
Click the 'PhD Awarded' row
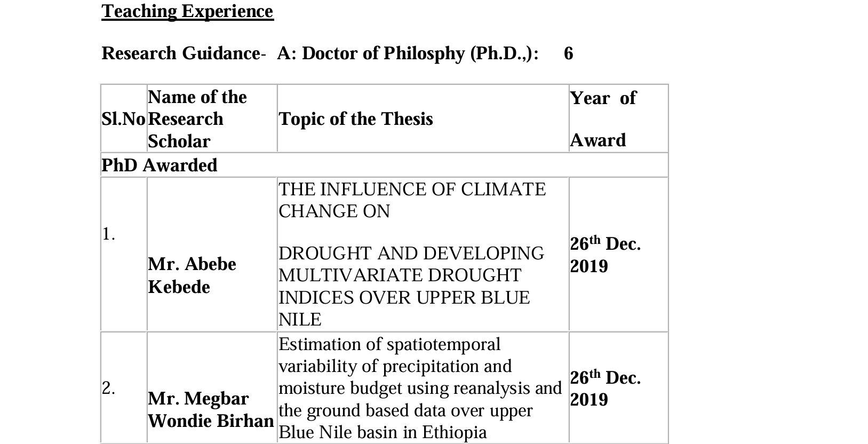pyautogui.click(x=160, y=165)
